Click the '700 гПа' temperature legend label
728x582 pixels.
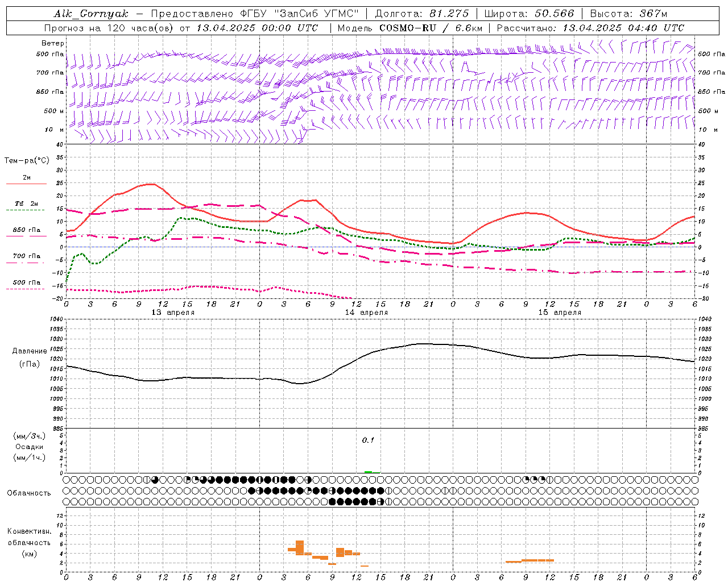click(27, 256)
